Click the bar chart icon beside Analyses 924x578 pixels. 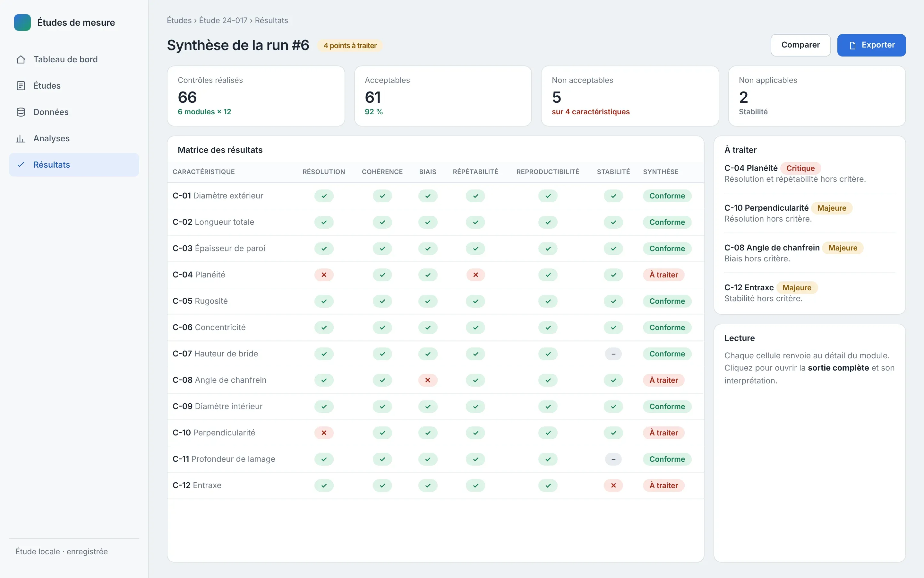[x=21, y=138]
